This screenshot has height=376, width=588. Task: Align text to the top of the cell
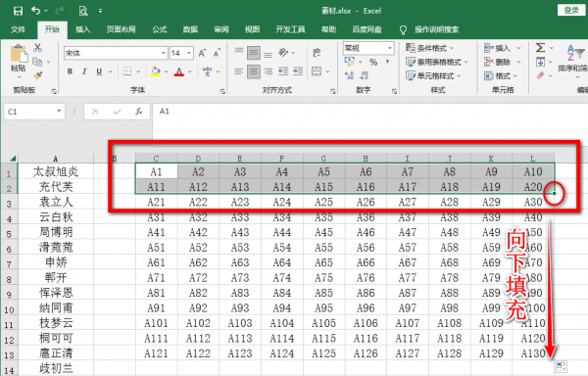239,51
